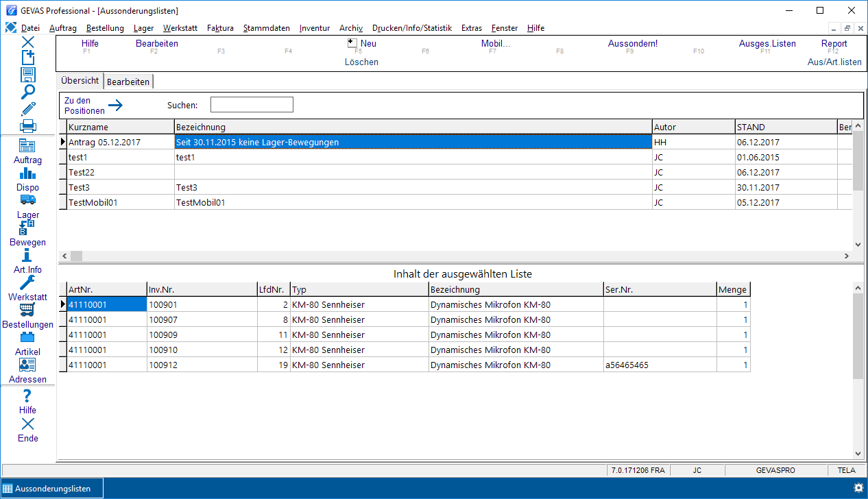Viewport: 868px width, 499px height.
Task: Click the magnifier search icon in sidebar
Action: [28, 92]
